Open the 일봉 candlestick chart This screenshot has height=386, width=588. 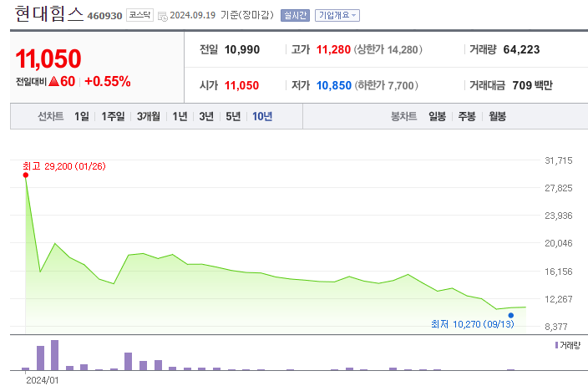438,117
